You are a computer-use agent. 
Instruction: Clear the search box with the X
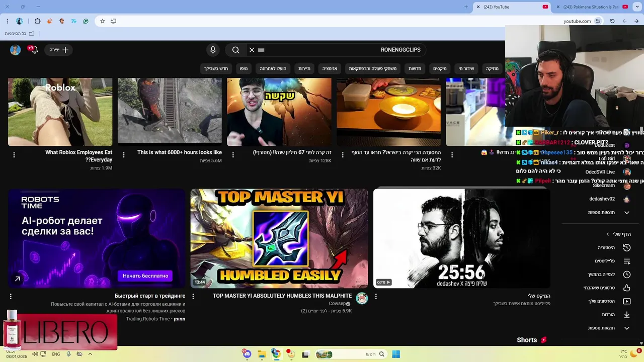(x=252, y=50)
